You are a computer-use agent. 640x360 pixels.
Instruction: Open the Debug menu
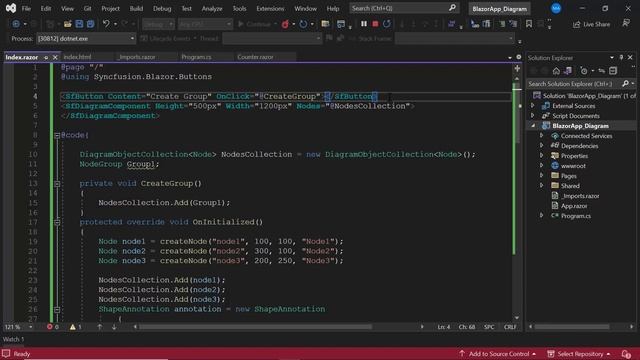click(x=162, y=9)
